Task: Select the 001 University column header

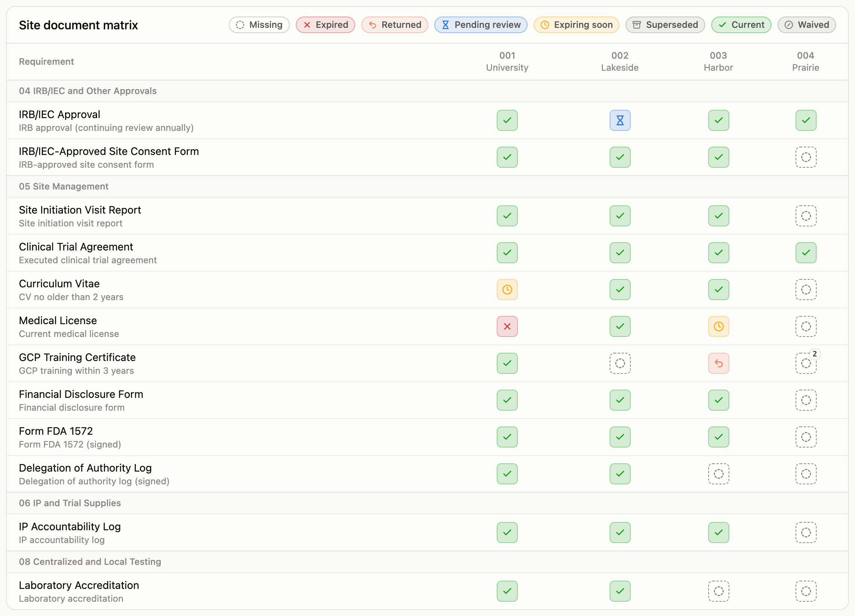Action: (507, 62)
